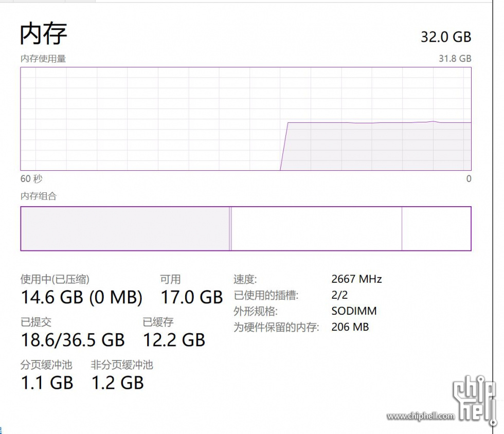Click the 12.2 GB cached value

(x=174, y=340)
